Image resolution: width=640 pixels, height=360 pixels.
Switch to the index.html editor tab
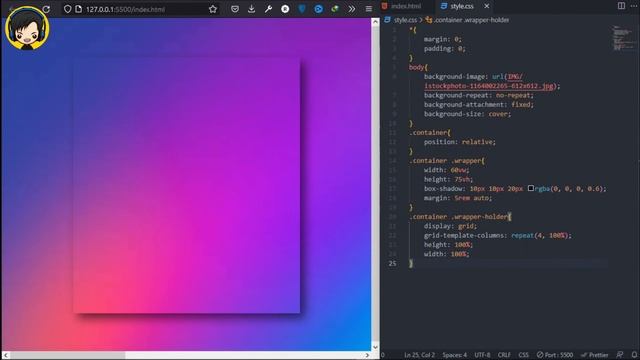pos(405,6)
